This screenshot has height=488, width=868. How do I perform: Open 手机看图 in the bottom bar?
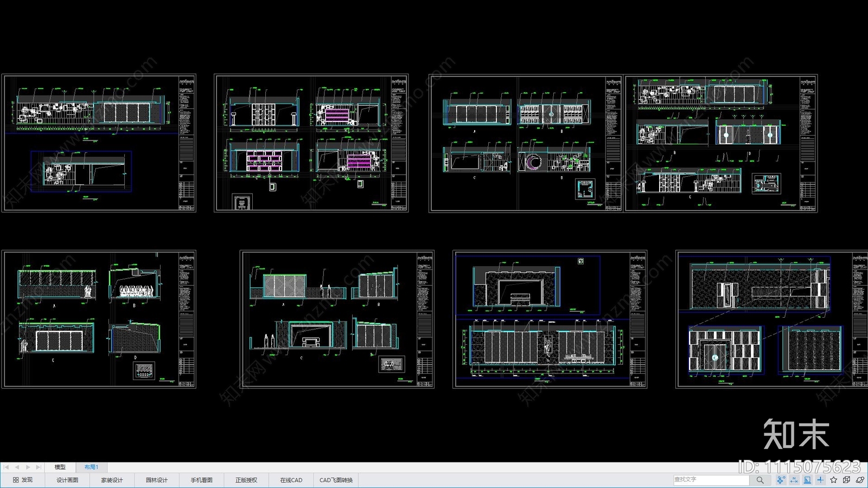point(201,480)
